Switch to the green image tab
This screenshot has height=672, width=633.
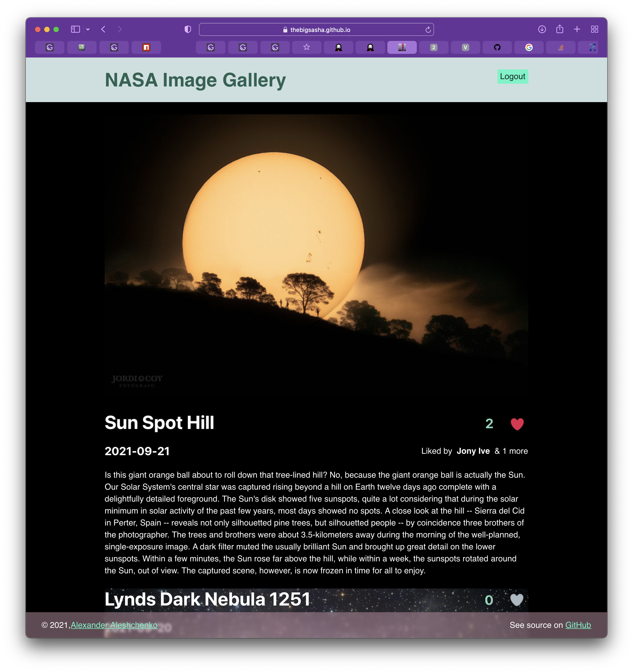pyautogui.click(x=81, y=47)
